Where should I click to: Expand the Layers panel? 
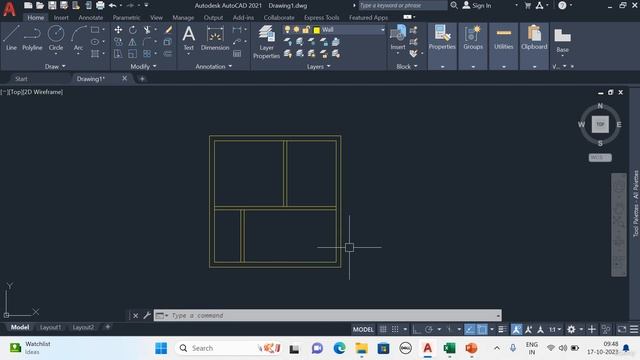[x=318, y=66]
